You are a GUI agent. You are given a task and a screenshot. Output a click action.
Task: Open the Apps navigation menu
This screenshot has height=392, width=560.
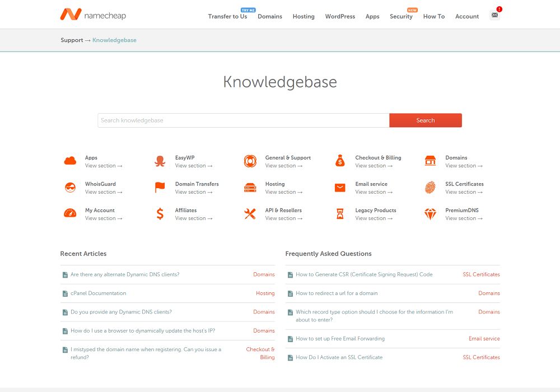372,16
